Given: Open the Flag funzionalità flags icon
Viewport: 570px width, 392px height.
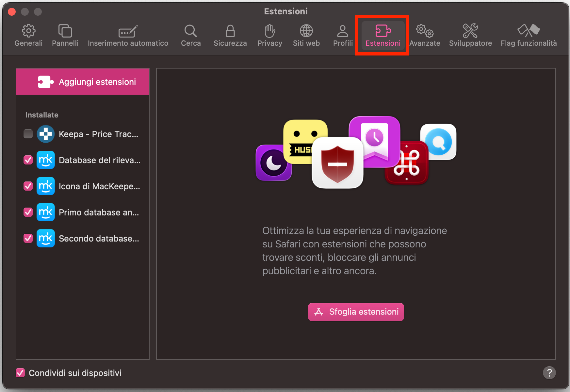Looking at the screenshot, I should click(x=529, y=31).
